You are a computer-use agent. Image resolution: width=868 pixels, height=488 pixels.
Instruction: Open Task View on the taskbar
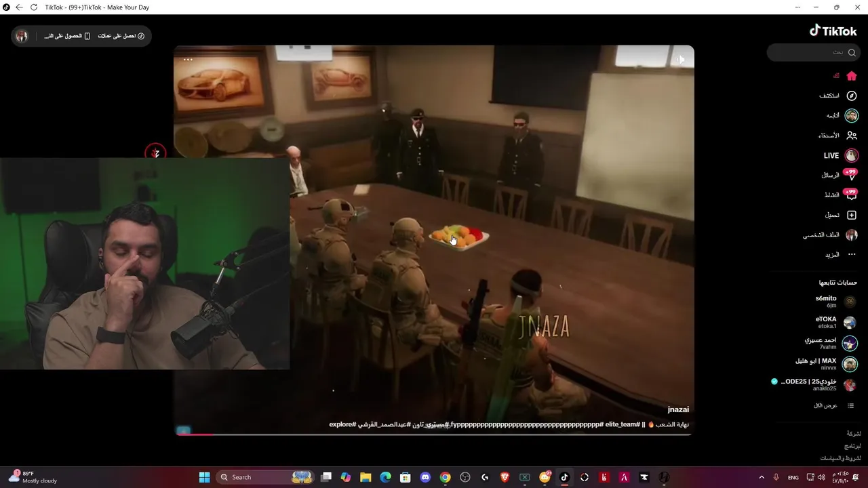(x=326, y=477)
